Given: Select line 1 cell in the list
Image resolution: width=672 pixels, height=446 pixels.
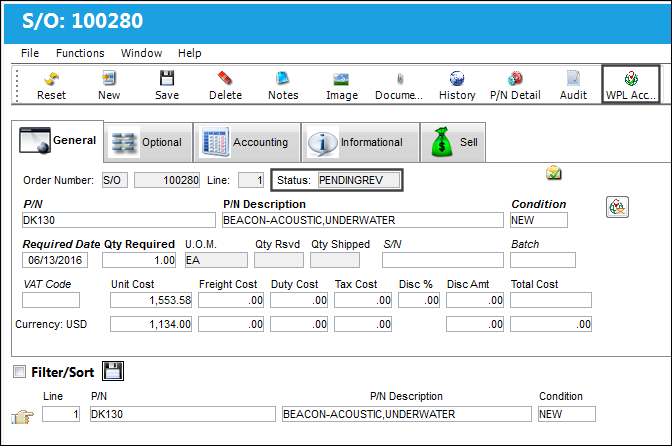Looking at the screenshot, I should point(61,414).
